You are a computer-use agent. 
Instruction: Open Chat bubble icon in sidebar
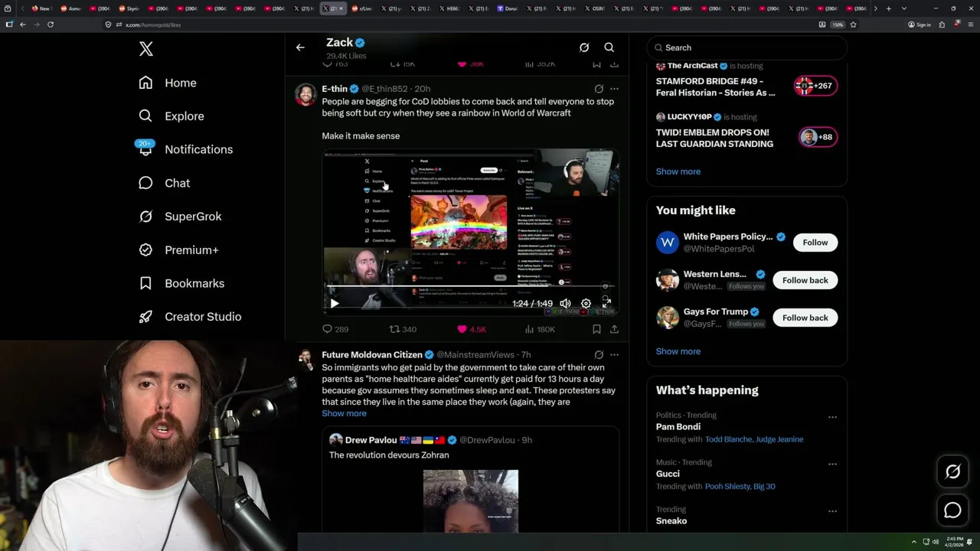click(145, 183)
